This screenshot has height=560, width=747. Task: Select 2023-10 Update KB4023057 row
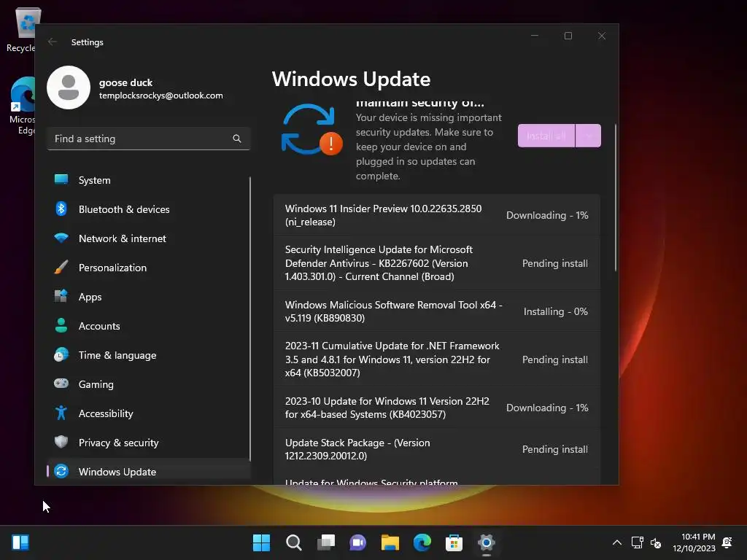[x=436, y=408]
